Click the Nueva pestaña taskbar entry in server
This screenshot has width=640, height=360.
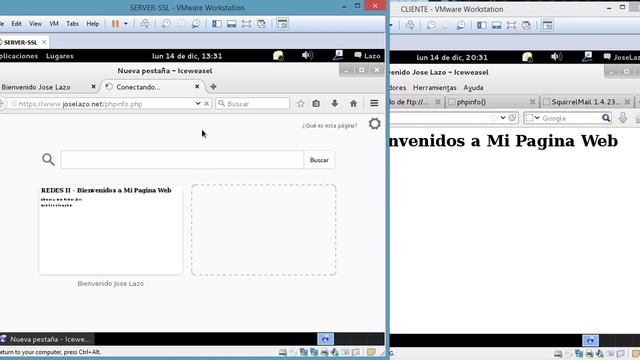coord(46,339)
